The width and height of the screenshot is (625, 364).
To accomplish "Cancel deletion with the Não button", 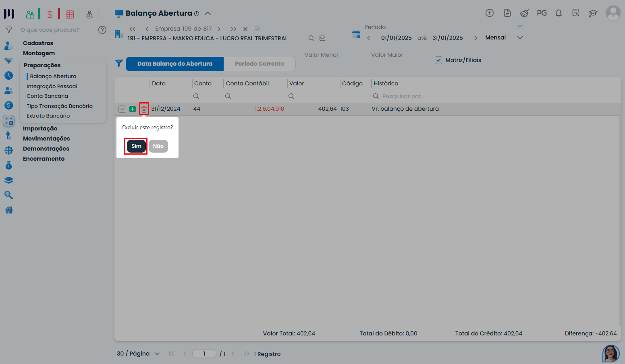I will [158, 146].
